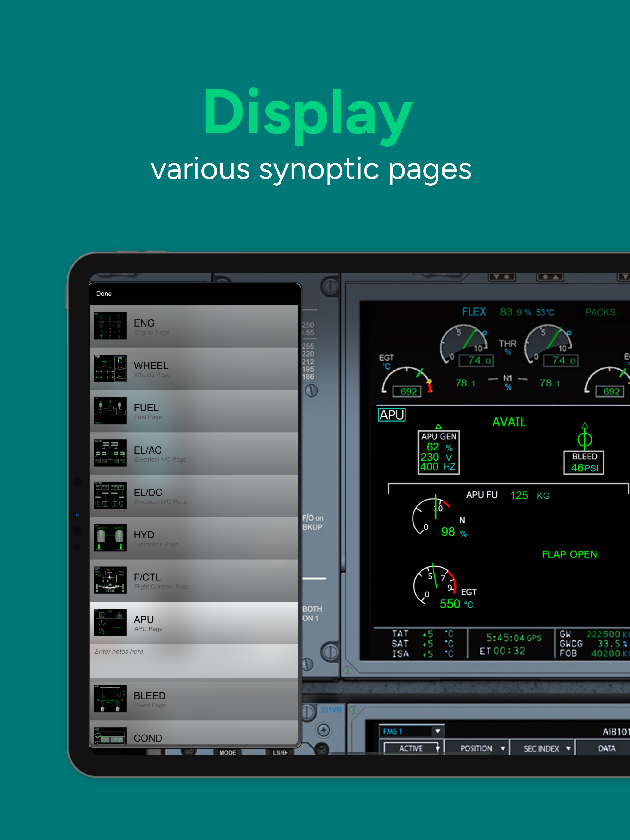Select the EL/AC electrical page icon
The image size is (630, 840).
click(110, 453)
